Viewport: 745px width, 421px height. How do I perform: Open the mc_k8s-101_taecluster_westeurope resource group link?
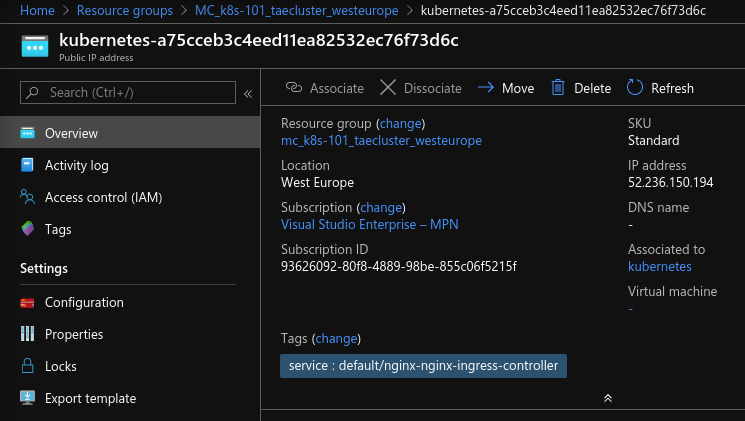(381, 141)
